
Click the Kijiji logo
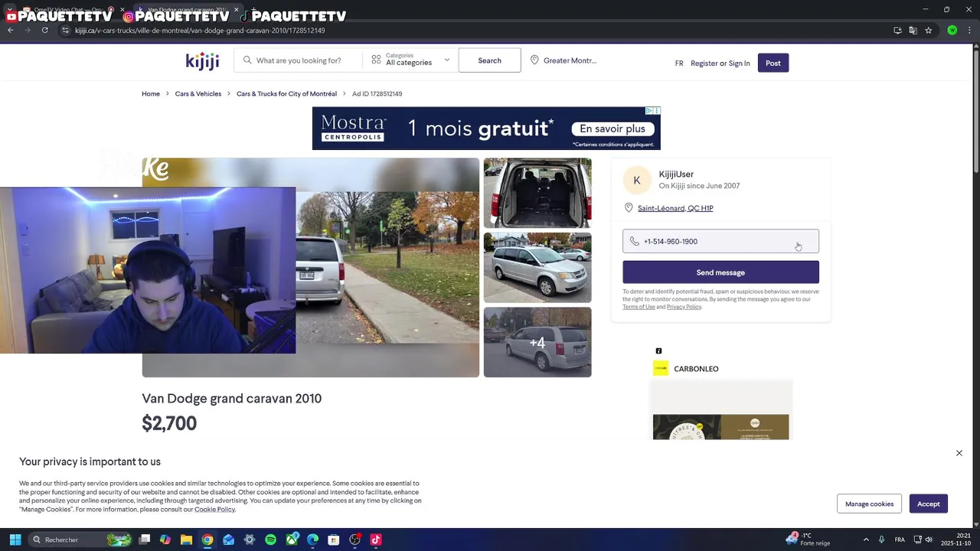click(x=202, y=60)
